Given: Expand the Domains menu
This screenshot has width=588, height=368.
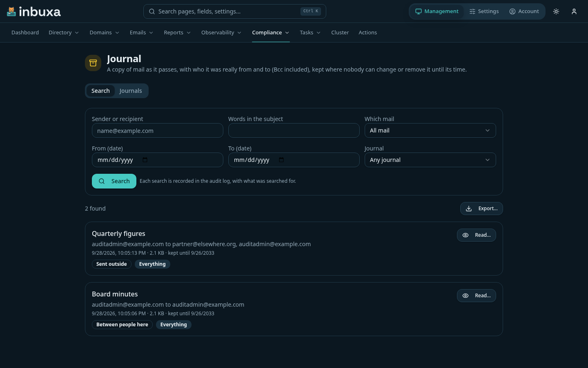Looking at the screenshot, I should click(105, 33).
